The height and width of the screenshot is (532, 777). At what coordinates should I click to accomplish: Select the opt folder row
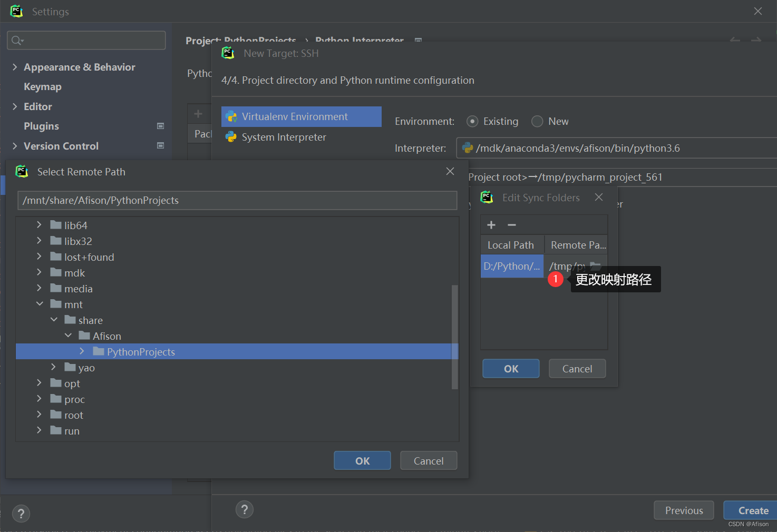click(x=237, y=383)
